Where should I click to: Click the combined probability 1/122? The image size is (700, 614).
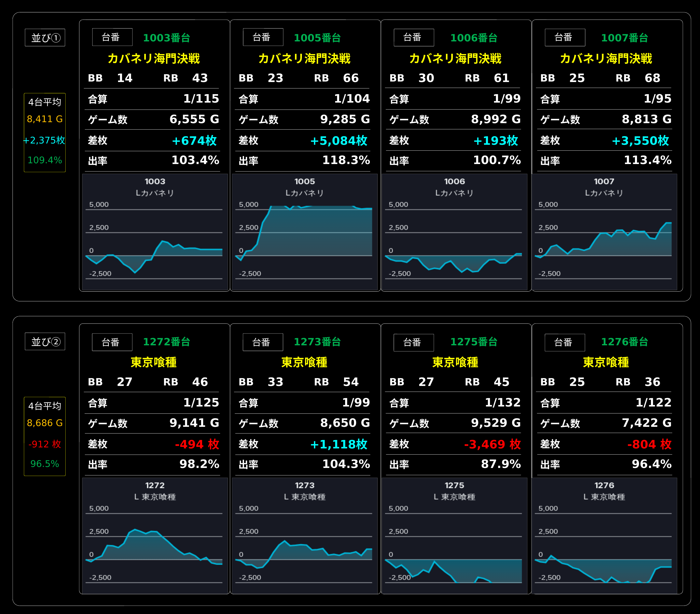click(653, 402)
